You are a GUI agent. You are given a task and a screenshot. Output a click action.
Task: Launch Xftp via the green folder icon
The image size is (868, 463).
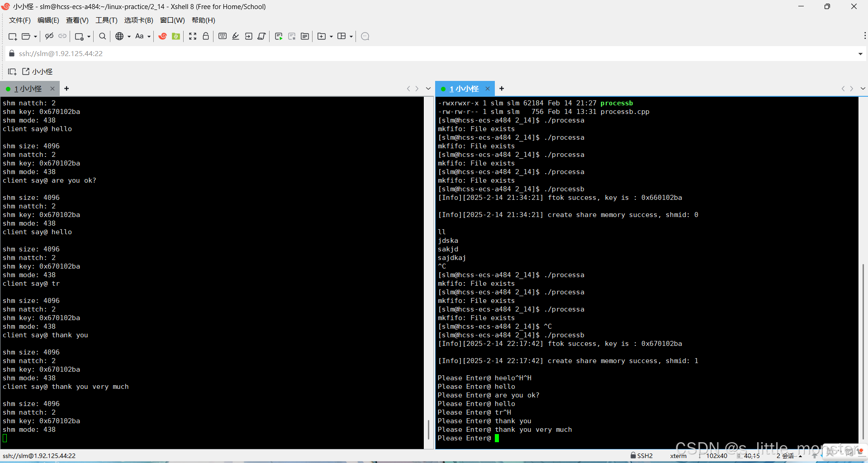(176, 36)
